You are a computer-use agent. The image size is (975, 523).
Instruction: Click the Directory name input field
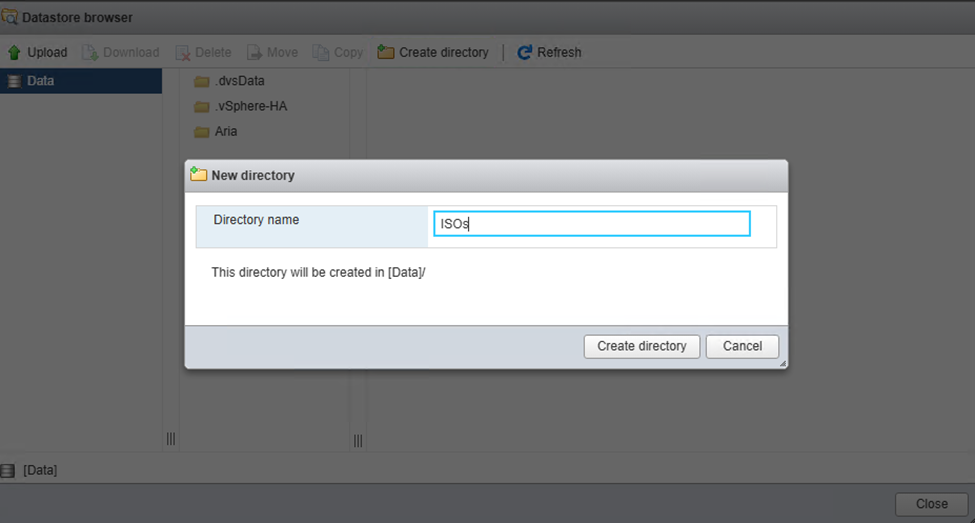pyautogui.click(x=591, y=224)
